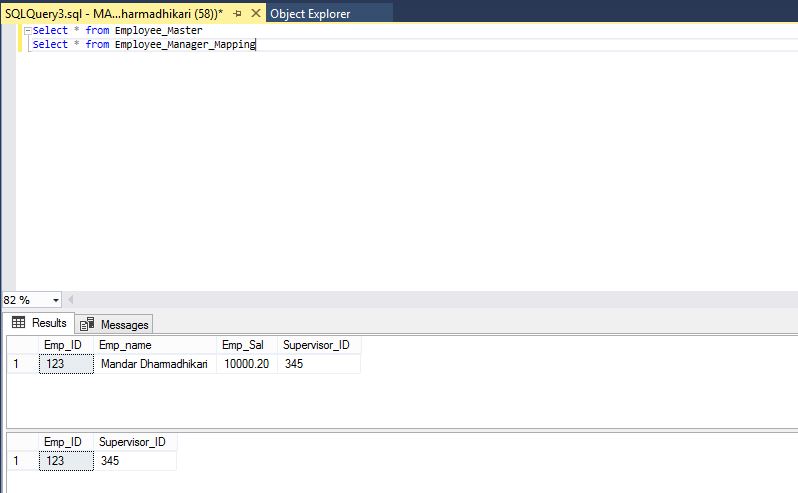Select cell 345 in first result grid
The width and height of the screenshot is (798, 493).
pos(319,364)
